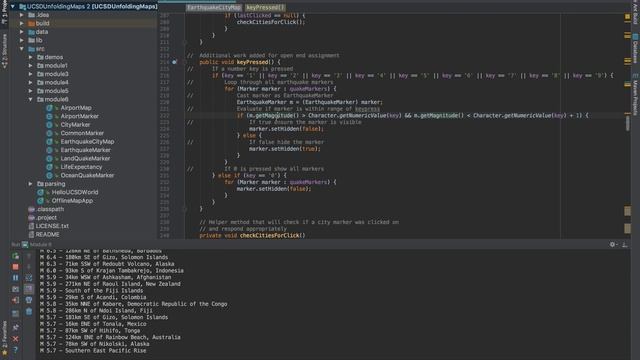The image size is (640, 360).
Task: Click the star Favorites tool icon
Action: 4,352
